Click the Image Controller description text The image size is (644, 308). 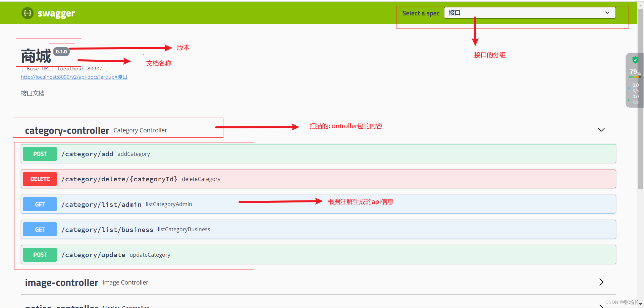(x=125, y=283)
